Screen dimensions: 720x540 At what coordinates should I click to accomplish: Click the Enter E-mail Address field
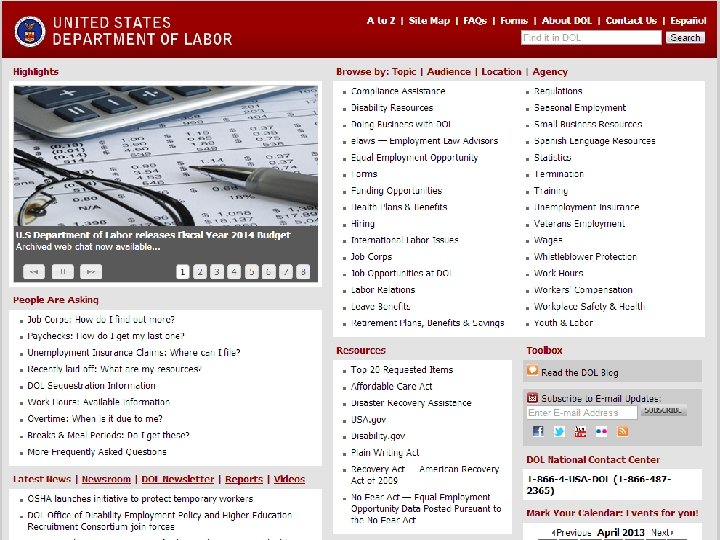click(582, 412)
